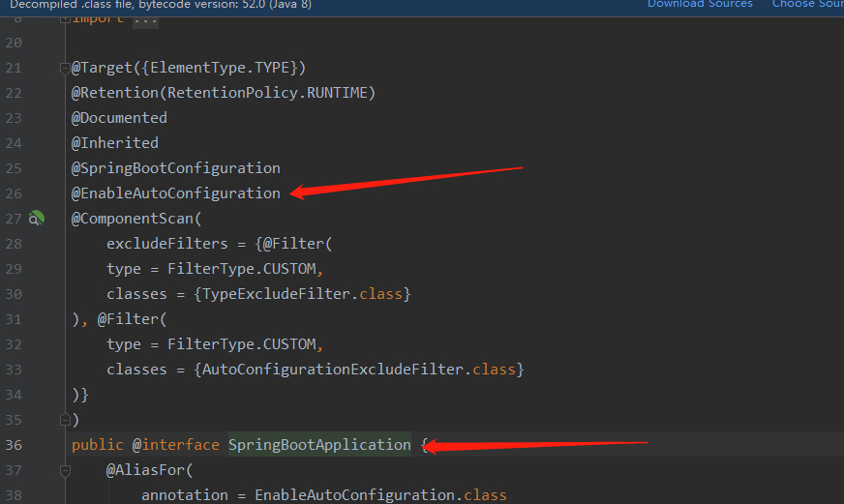Click the @Filter annotation on line 31
This screenshot has width=844, height=504.
(128, 319)
